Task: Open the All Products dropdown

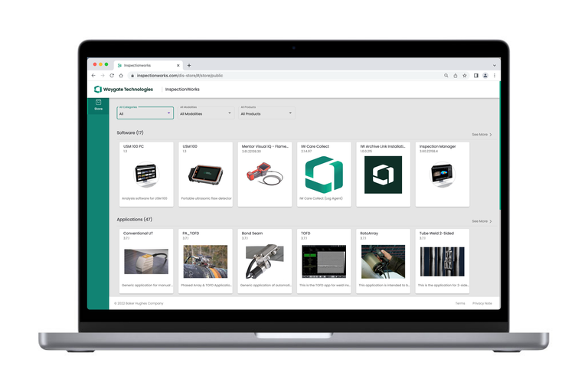Action: pos(266,113)
